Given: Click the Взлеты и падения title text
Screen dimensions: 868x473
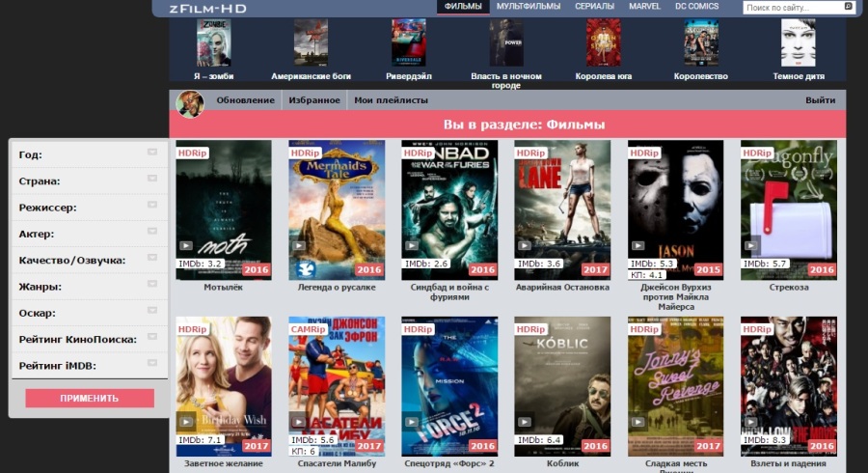Looking at the screenshot, I should [788, 463].
